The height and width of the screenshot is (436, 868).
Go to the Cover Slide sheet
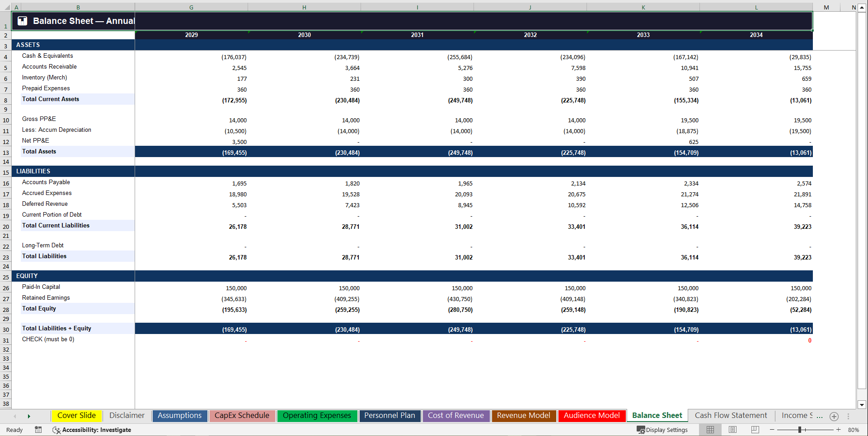(x=76, y=415)
